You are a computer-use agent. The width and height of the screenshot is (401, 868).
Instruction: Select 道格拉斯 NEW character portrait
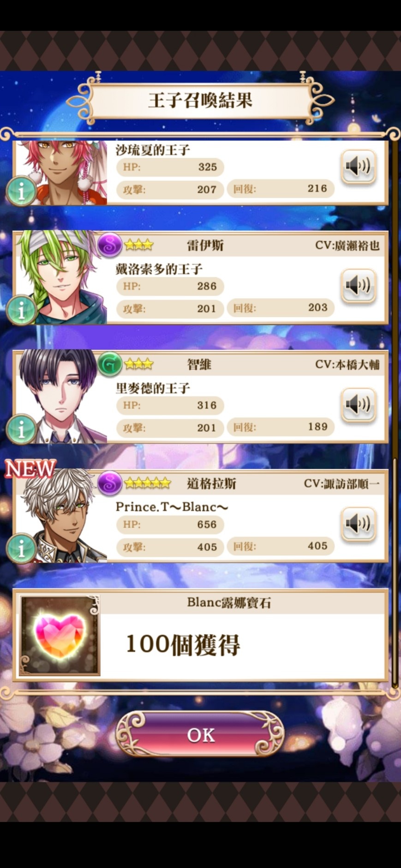(x=61, y=515)
